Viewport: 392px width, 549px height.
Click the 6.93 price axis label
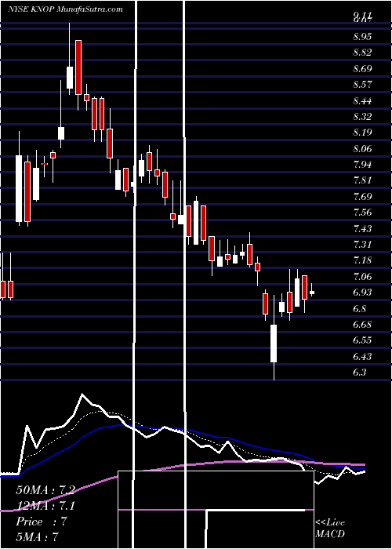pos(362,293)
